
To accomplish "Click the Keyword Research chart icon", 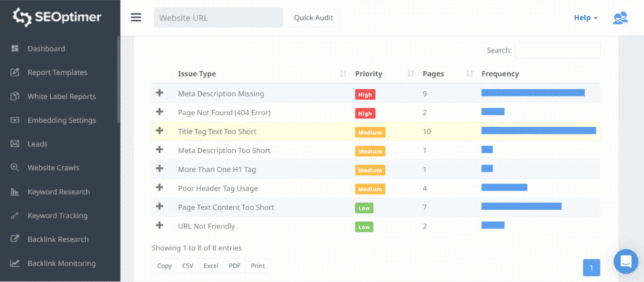I will pos(15,192).
